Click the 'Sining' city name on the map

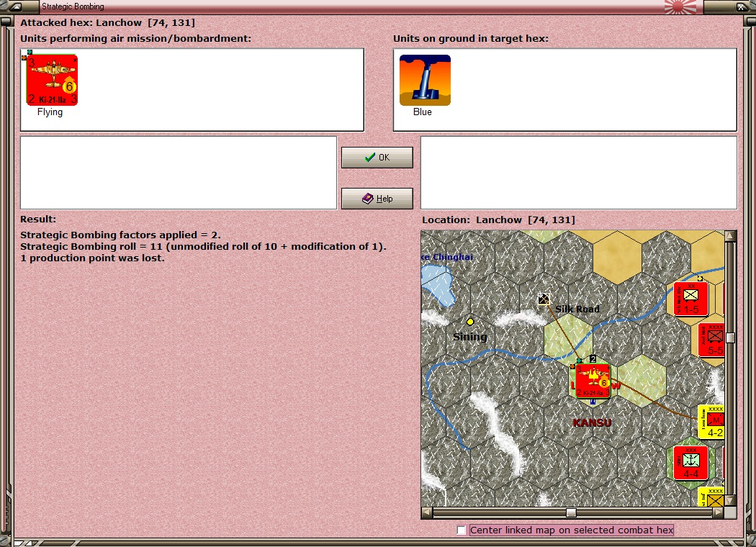point(470,337)
